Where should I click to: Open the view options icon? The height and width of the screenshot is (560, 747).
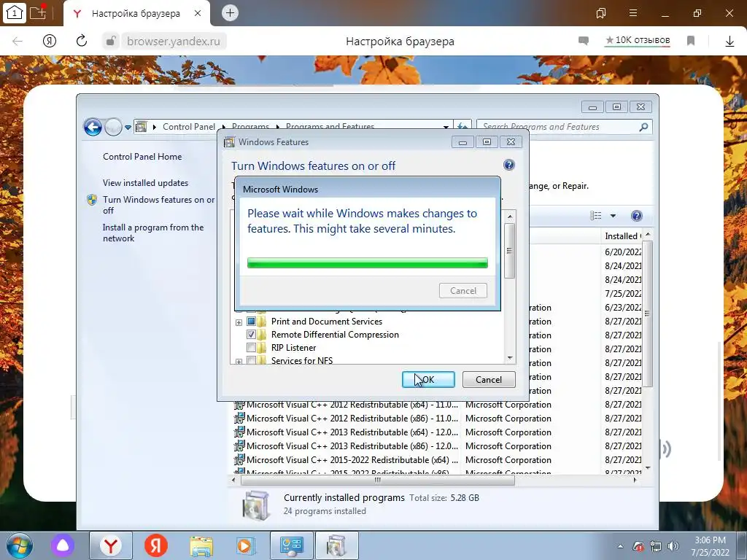click(x=595, y=216)
